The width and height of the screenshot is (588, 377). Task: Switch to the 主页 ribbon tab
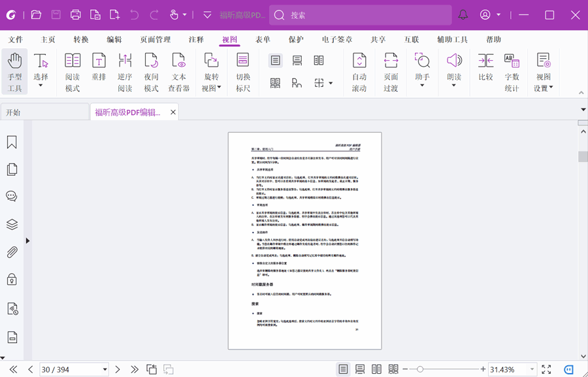(48, 39)
